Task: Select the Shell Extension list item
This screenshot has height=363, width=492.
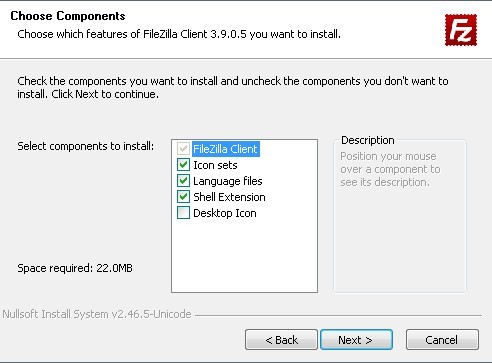Action: 229,197
